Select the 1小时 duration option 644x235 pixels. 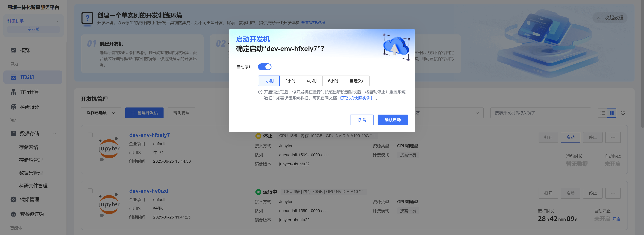(269, 81)
